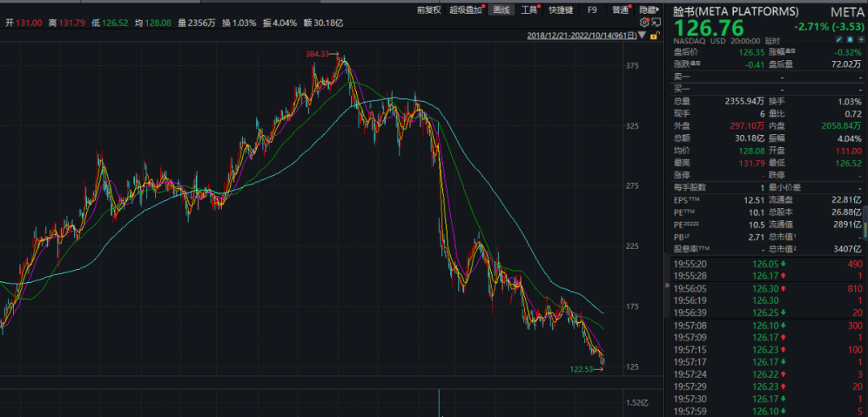Image resolution: width=868 pixels, height=417 pixels.
Task: Open the chart settings gear icon
Action: (644, 22)
